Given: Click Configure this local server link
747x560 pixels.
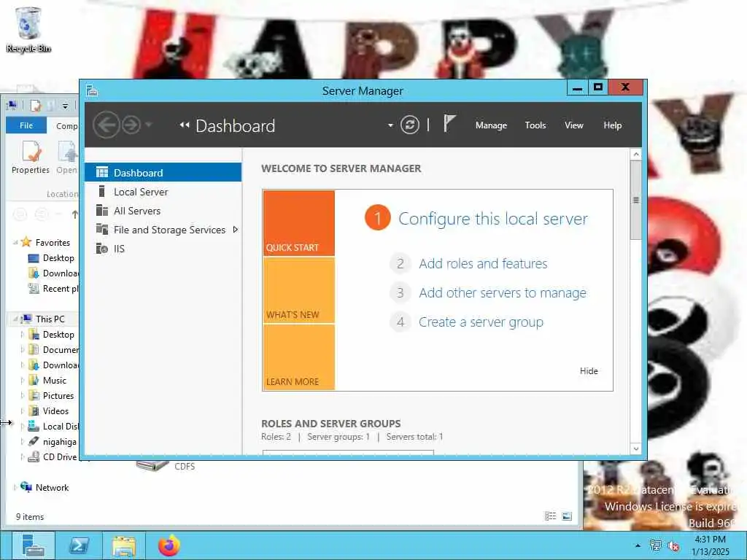Looking at the screenshot, I should [493, 219].
